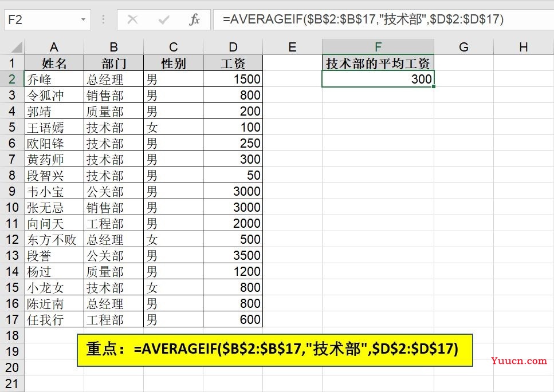Click 王语嫣's salary cell 100

click(233, 127)
